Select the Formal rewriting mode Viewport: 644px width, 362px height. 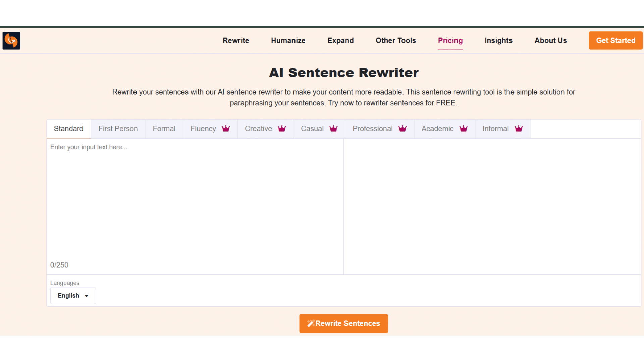pos(164,129)
